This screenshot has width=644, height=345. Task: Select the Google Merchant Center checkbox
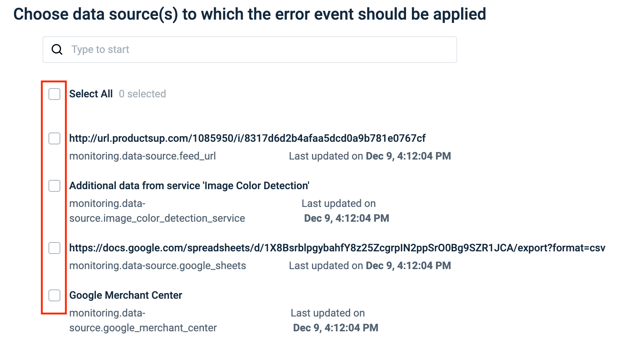[x=54, y=296]
